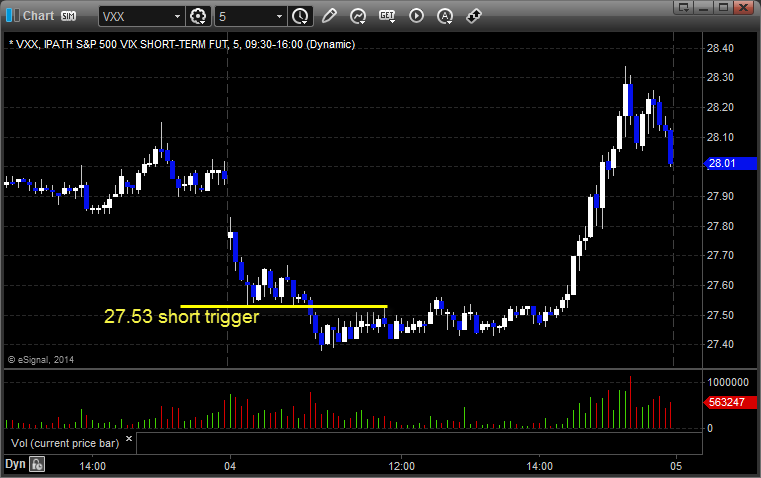761x478 pixels.
Task: Click the SIM mode badge
Action: point(68,16)
